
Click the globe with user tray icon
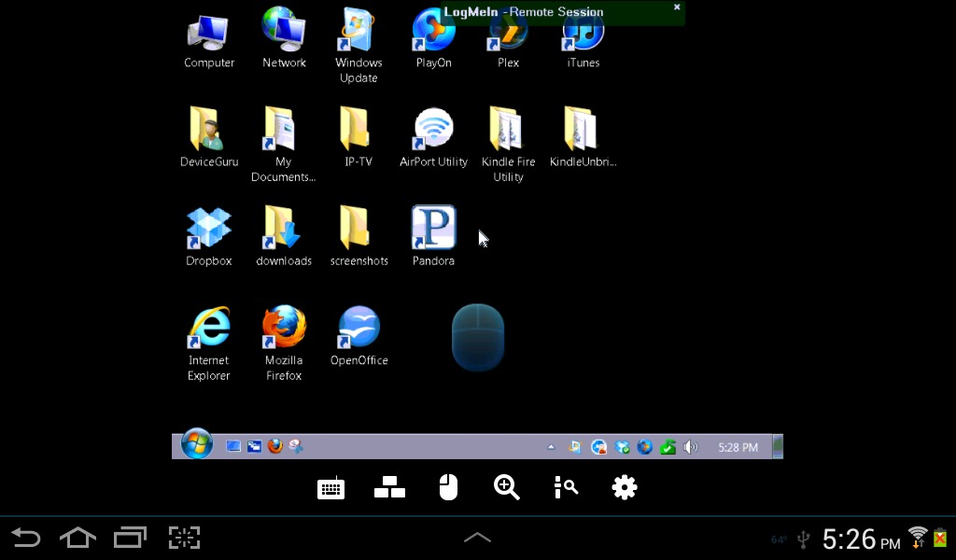[x=598, y=447]
